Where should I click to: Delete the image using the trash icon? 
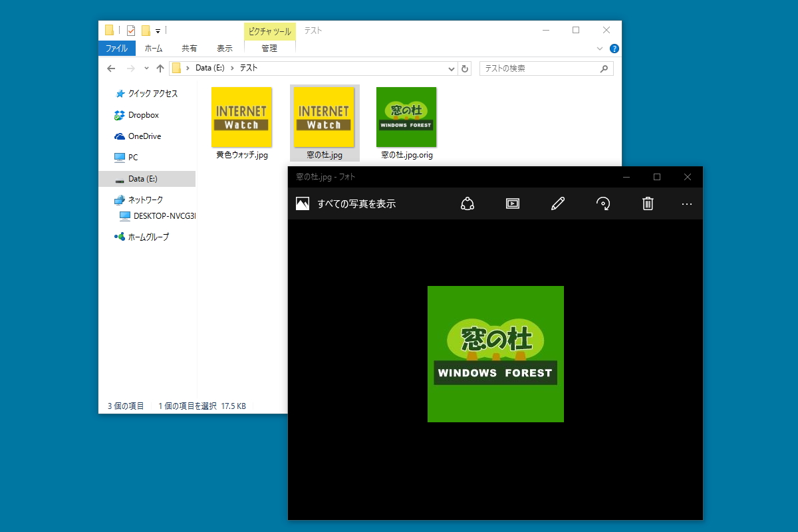(647, 203)
